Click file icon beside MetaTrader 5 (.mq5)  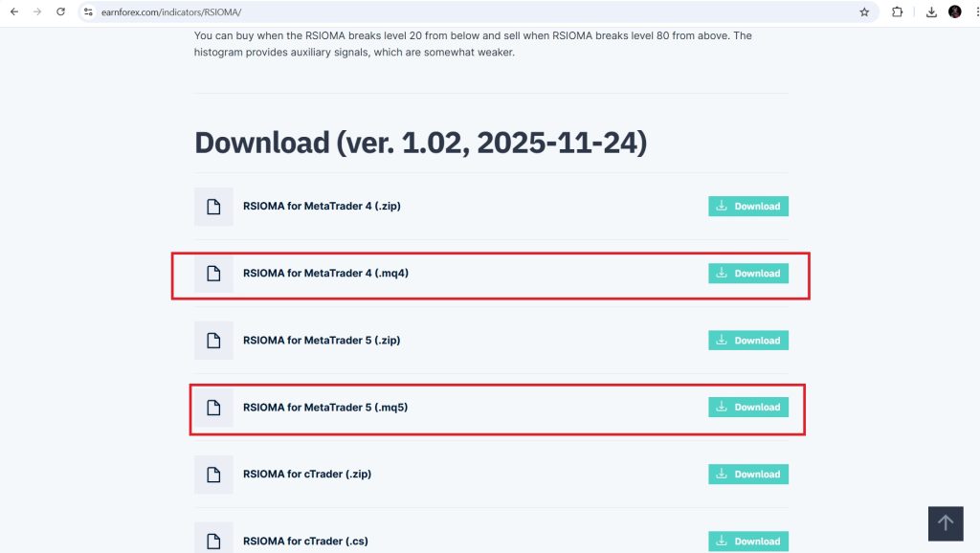pos(213,408)
